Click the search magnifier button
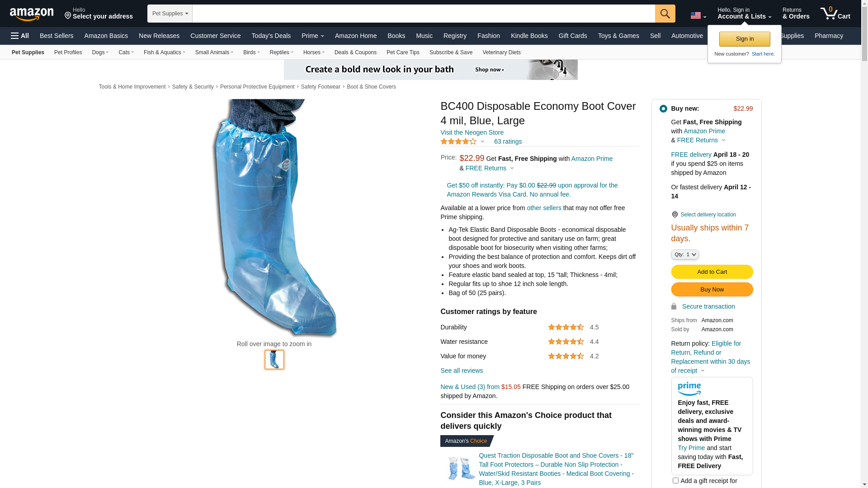The height and width of the screenshot is (488, 868). pos(665,14)
